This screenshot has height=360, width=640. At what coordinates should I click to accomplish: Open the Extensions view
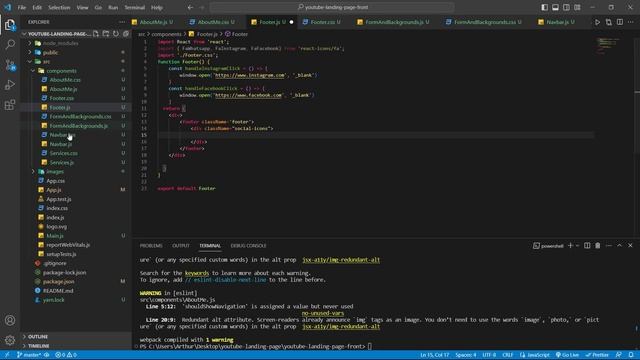10,104
